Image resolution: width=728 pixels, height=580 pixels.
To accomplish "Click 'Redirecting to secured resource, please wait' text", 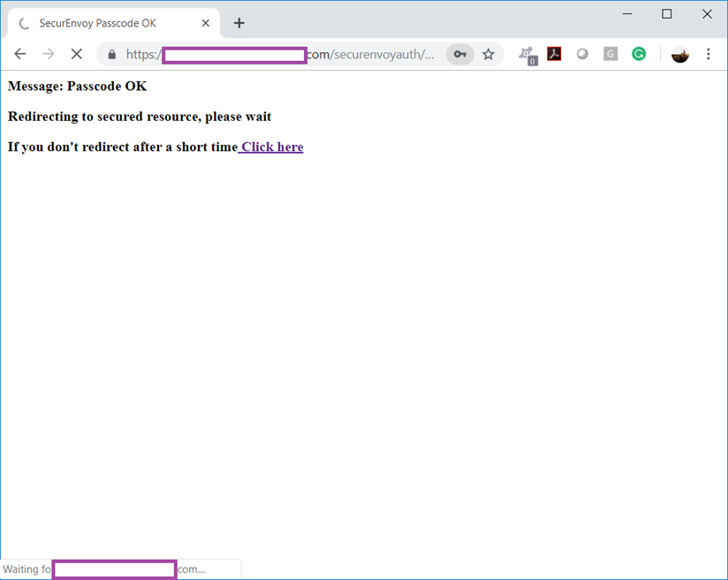I will coord(140,117).
